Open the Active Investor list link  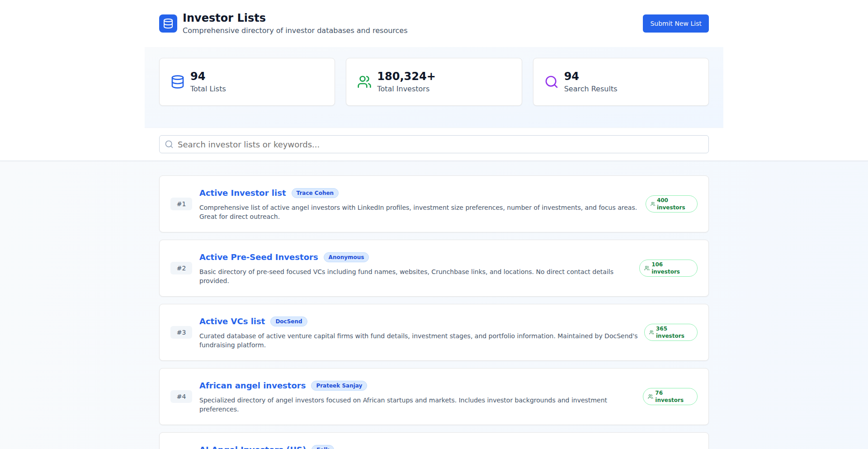click(x=242, y=193)
